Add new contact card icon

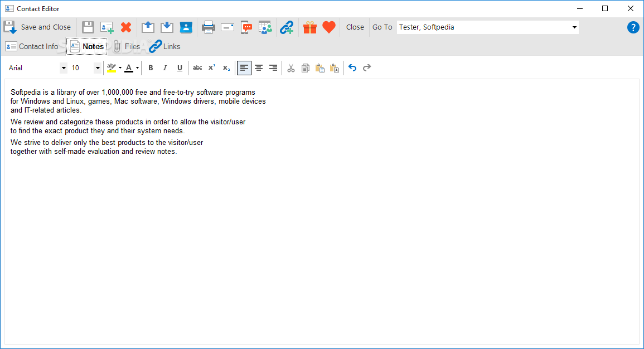pos(107,27)
